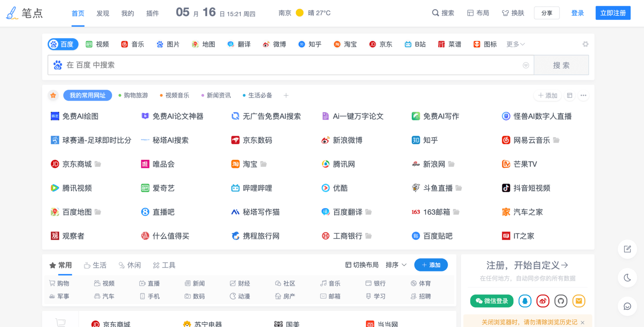Open 注册，开始自定义 heading link

[527, 265]
